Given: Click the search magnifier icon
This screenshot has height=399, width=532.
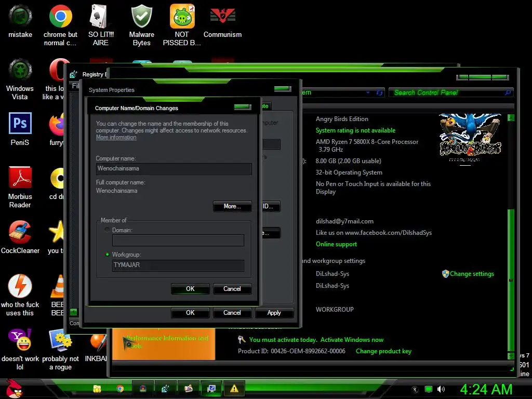Looking at the screenshot, I should pyautogui.click(x=508, y=92).
